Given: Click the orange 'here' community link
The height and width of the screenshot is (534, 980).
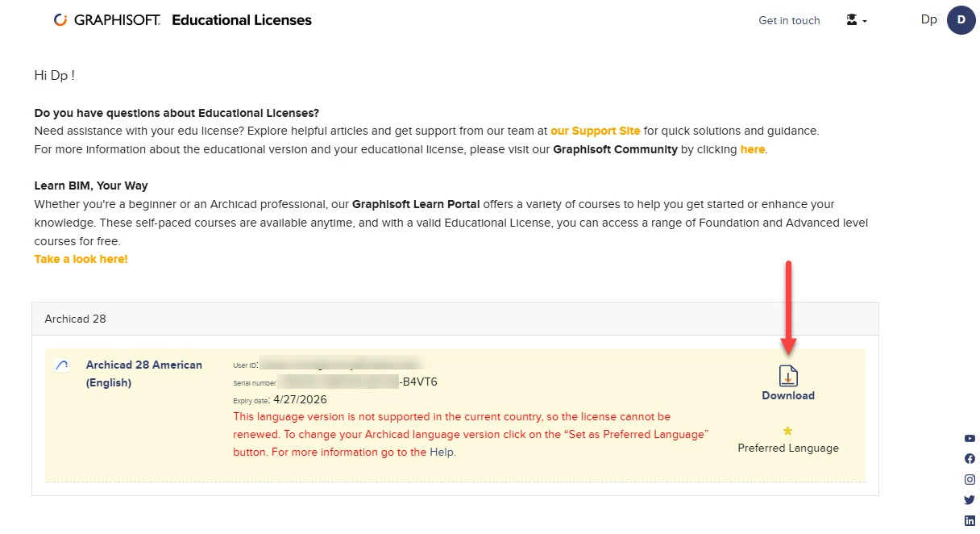Looking at the screenshot, I should click(x=753, y=149).
